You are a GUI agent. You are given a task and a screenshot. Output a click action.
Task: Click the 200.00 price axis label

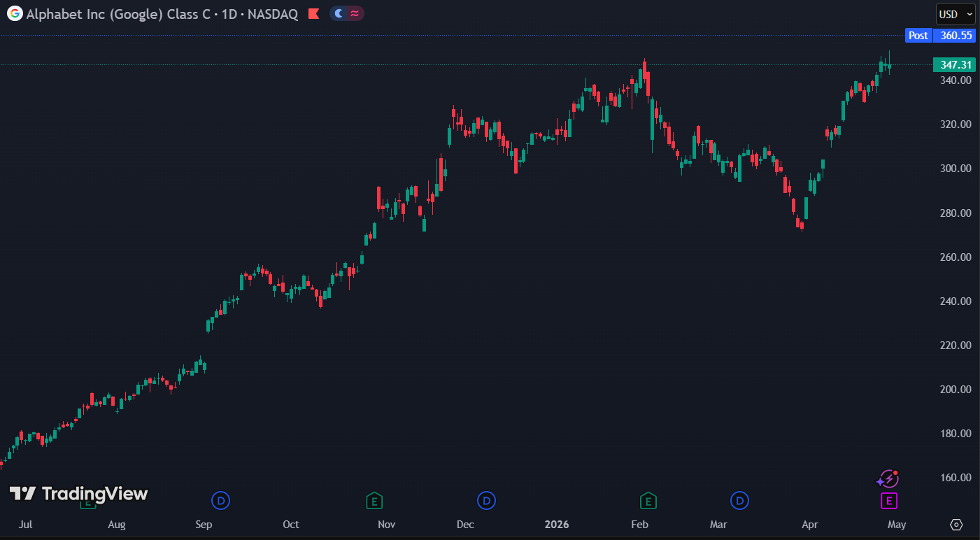pos(956,390)
